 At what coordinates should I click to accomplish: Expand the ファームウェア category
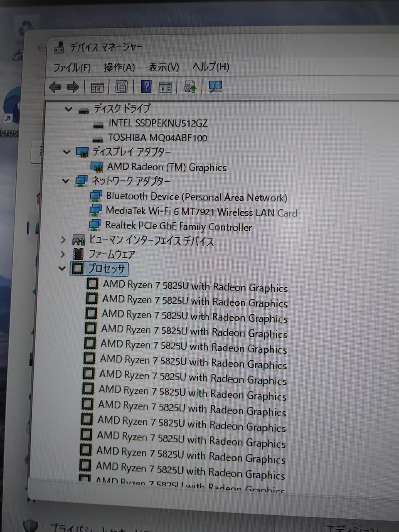click(x=63, y=254)
